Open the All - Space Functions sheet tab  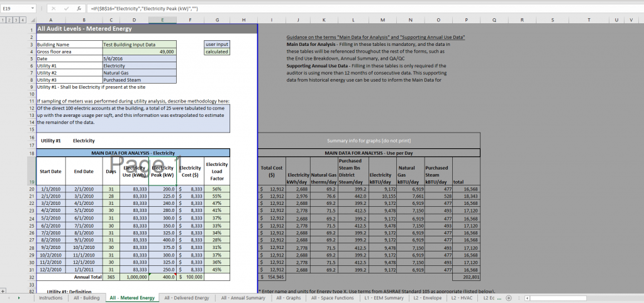point(333,298)
